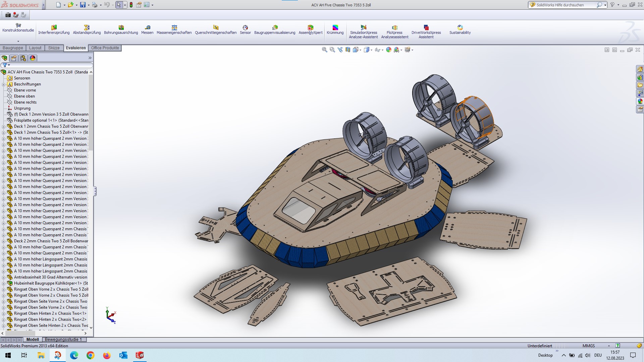Toggle the rebuild traffic light icon
Image resolution: width=644 pixels, height=362 pixels.
(131, 5)
